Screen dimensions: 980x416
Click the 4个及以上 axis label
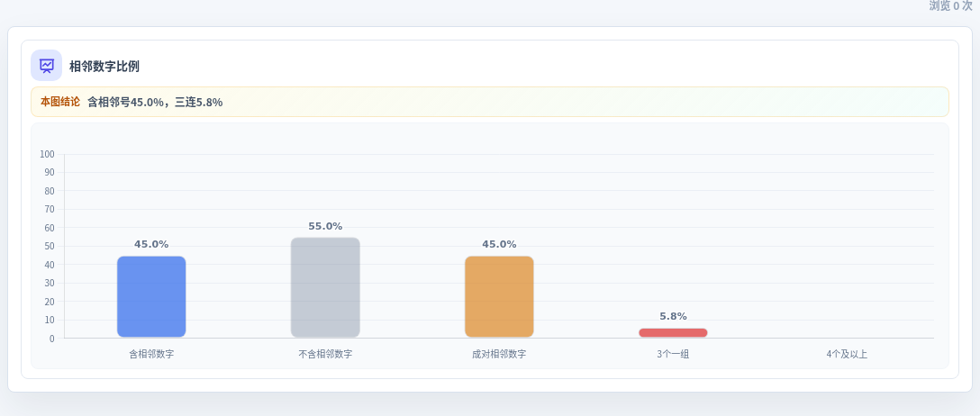[x=847, y=354]
